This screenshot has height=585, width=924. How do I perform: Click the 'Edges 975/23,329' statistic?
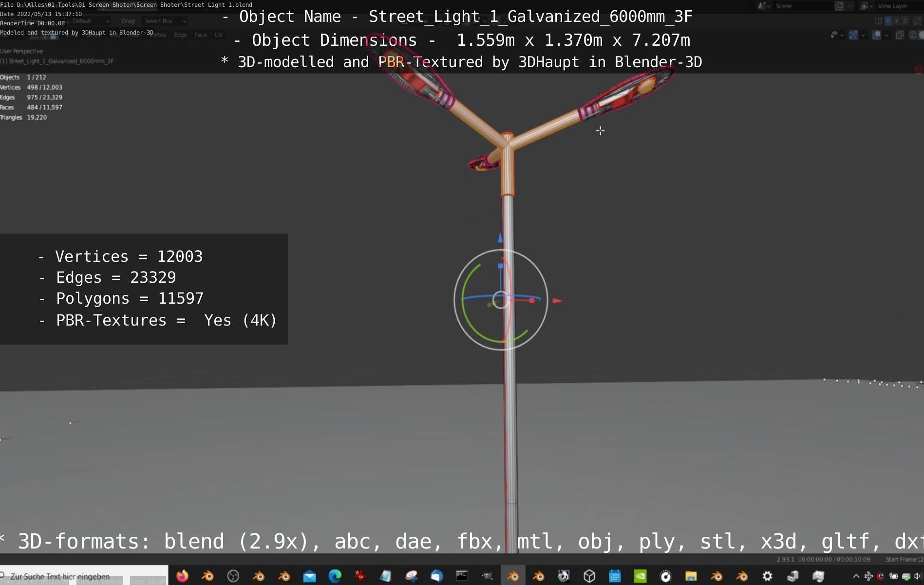coord(31,97)
